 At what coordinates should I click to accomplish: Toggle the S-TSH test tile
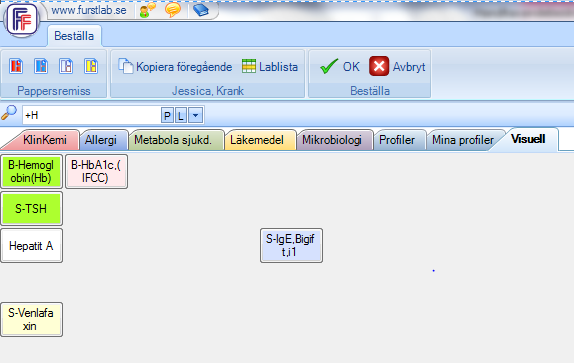(31, 209)
